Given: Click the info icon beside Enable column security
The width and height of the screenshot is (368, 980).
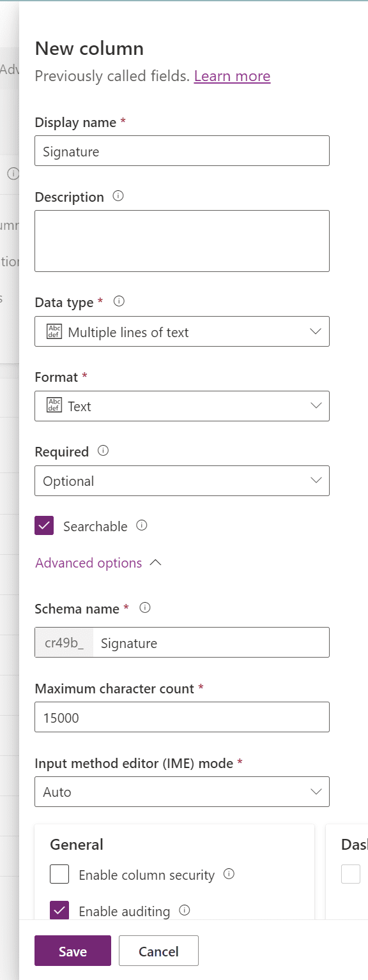Looking at the screenshot, I should point(229,875).
